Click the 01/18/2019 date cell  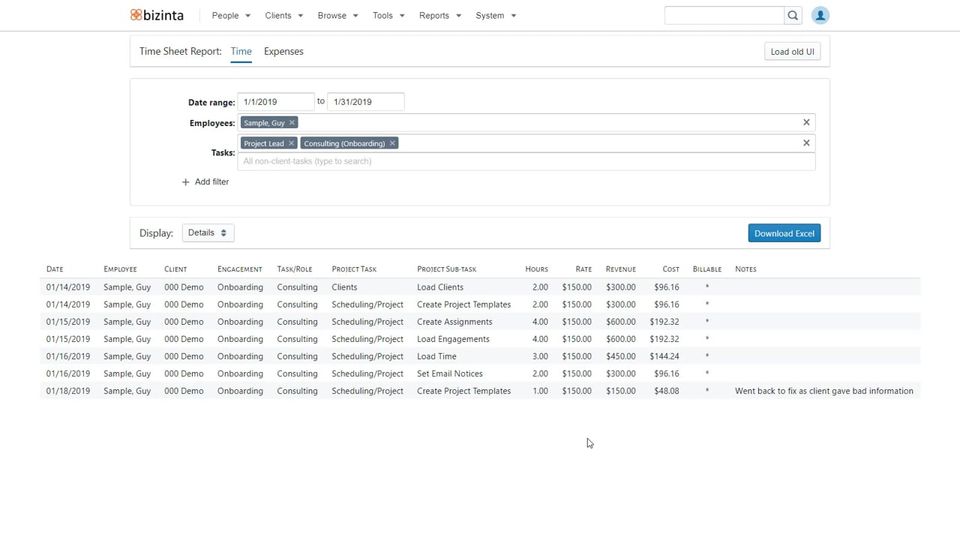point(68,391)
